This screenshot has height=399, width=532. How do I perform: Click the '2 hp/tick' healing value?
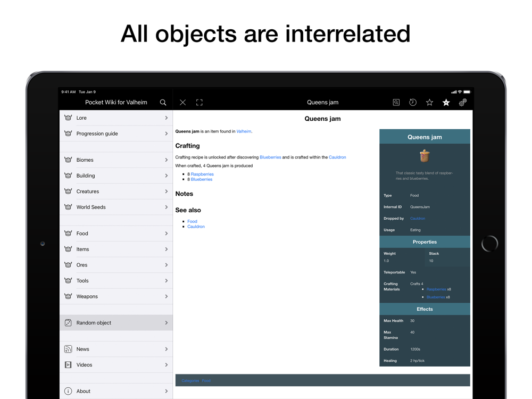417,361
